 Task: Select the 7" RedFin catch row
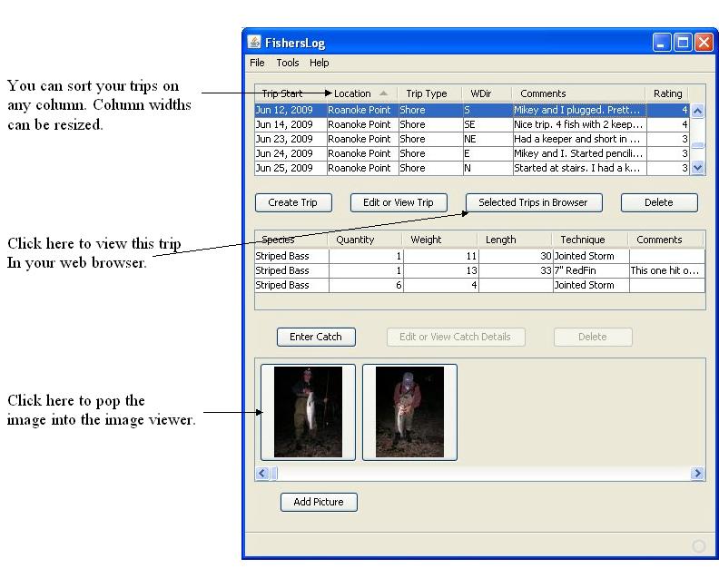(590, 270)
